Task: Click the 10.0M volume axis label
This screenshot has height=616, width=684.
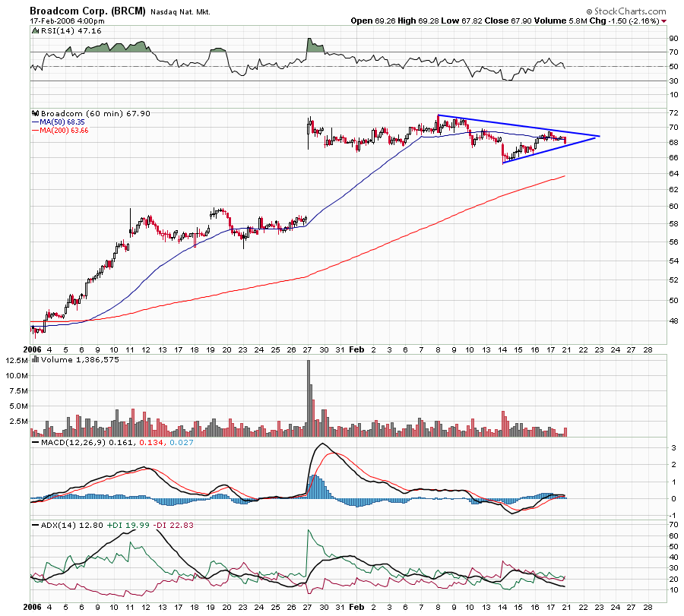Action: click(x=17, y=376)
